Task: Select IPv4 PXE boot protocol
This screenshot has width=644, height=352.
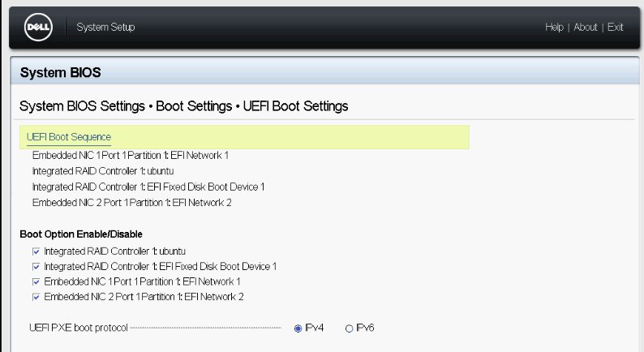Action: point(298,328)
